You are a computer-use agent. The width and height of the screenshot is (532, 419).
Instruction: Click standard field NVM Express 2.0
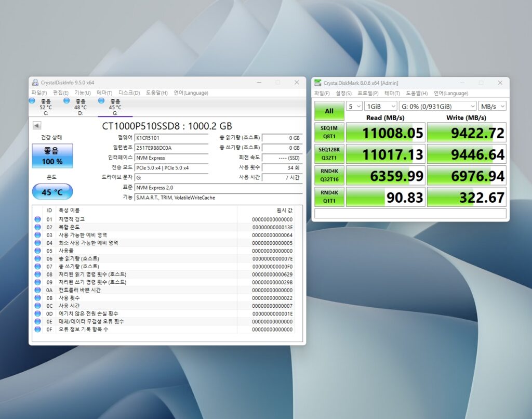(219, 188)
